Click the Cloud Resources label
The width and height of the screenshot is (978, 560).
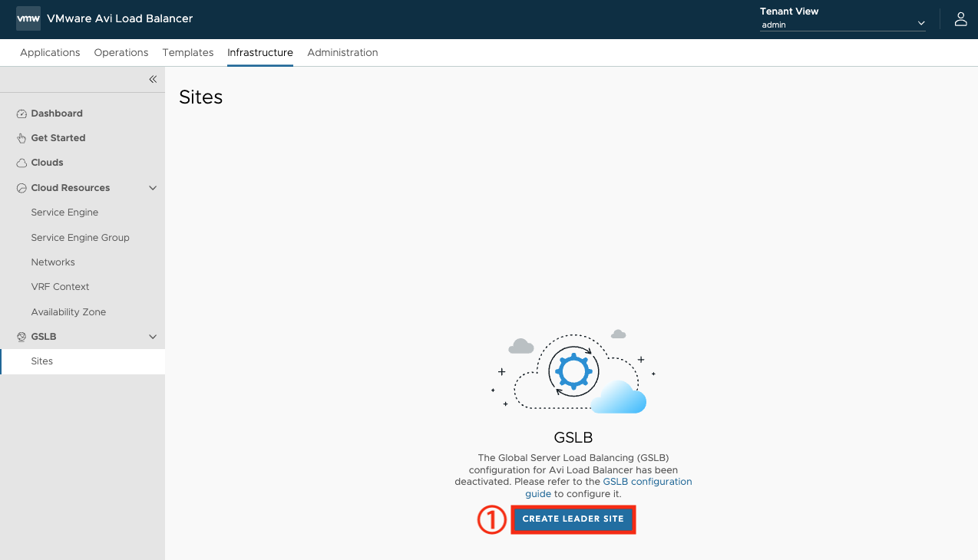71,188
